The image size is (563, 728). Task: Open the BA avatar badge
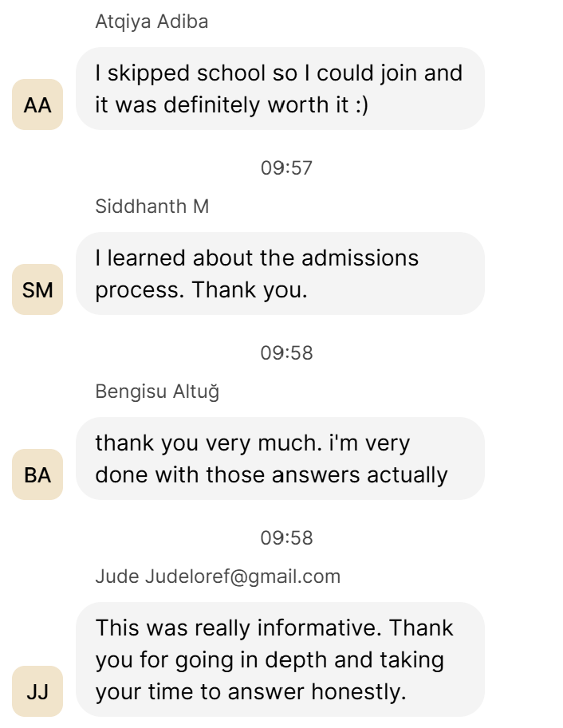(x=37, y=474)
